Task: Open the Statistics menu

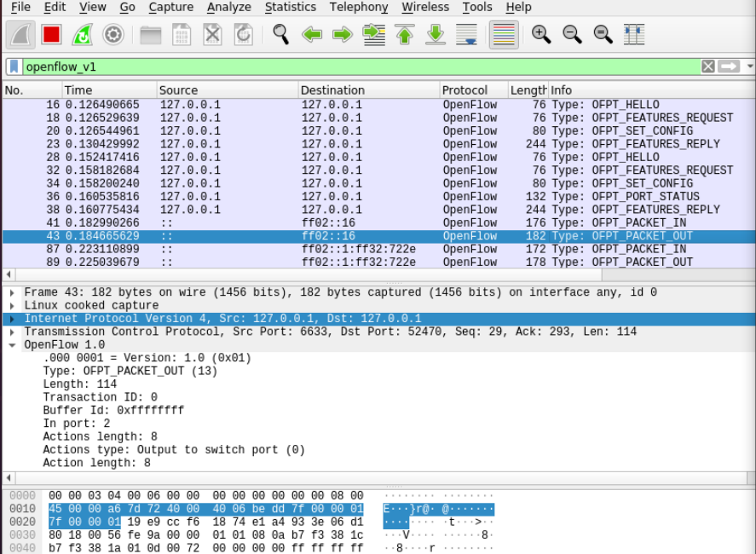Action: coord(291,7)
